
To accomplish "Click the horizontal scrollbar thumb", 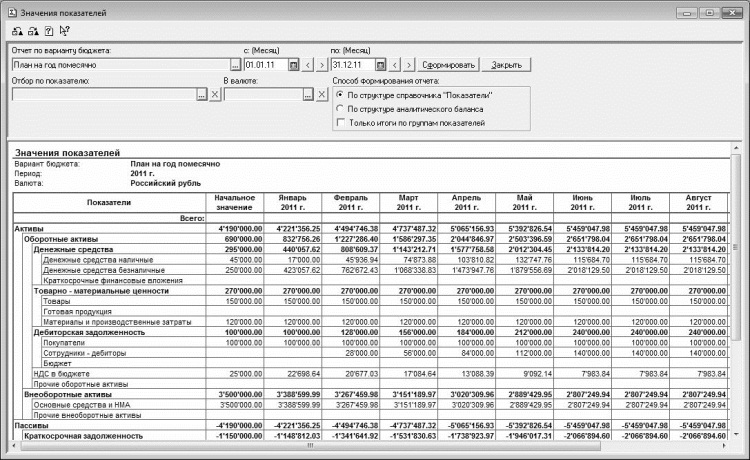I will click(310, 446).
